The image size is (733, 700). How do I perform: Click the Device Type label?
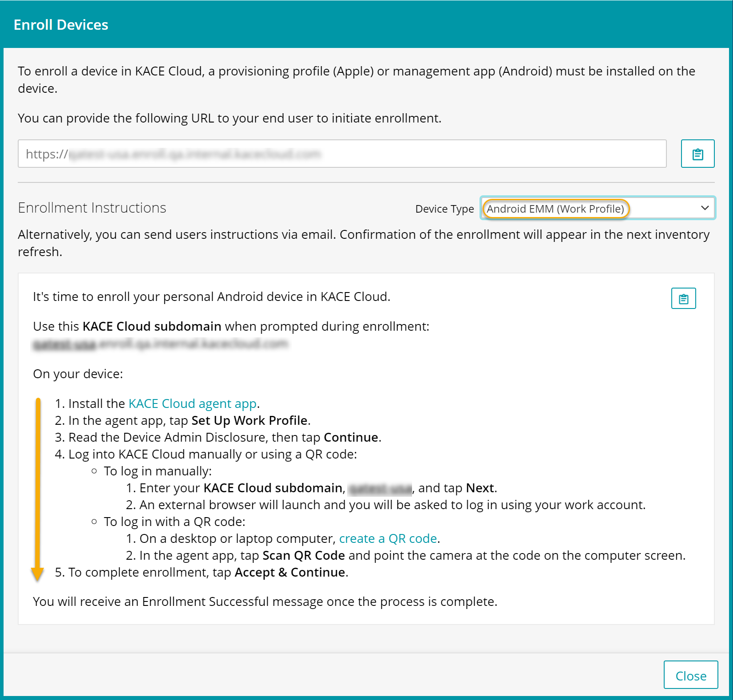click(444, 209)
